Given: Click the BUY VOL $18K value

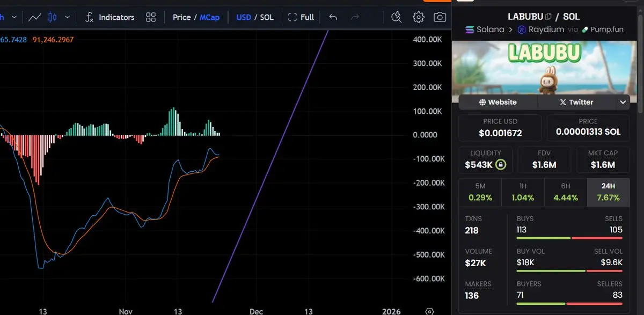Looking at the screenshot, I should pos(525,262).
